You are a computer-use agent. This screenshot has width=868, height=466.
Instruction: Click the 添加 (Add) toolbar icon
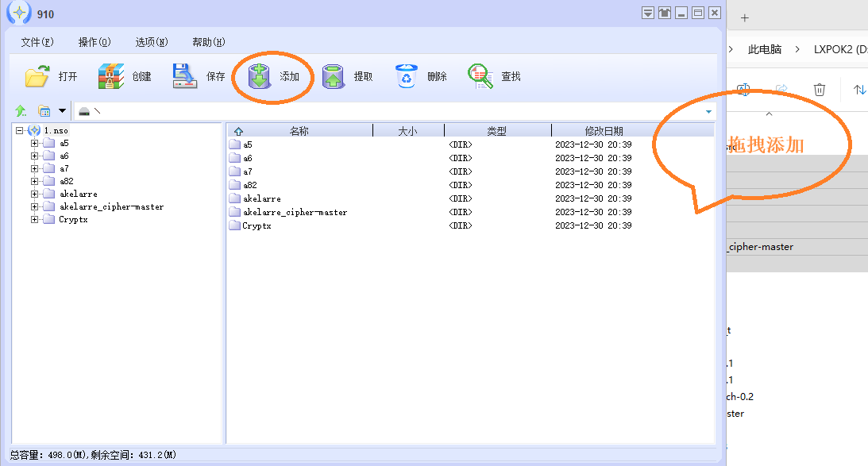click(x=260, y=77)
